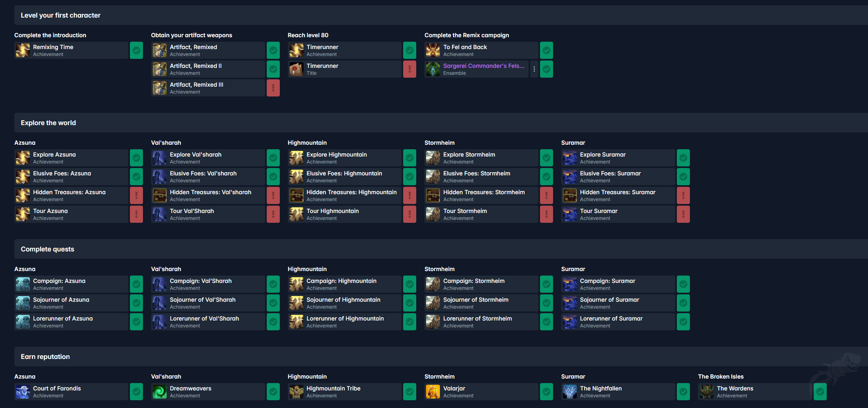Screen dimensions: 868x408
Task: Toggle the red status for Artifact, Remixed III
Action: 273,88
